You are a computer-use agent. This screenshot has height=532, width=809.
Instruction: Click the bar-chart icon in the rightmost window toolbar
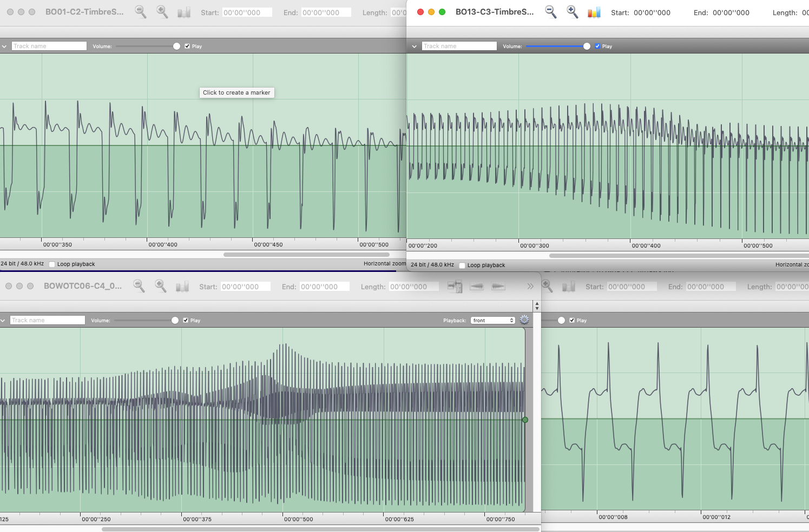pyautogui.click(x=569, y=287)
